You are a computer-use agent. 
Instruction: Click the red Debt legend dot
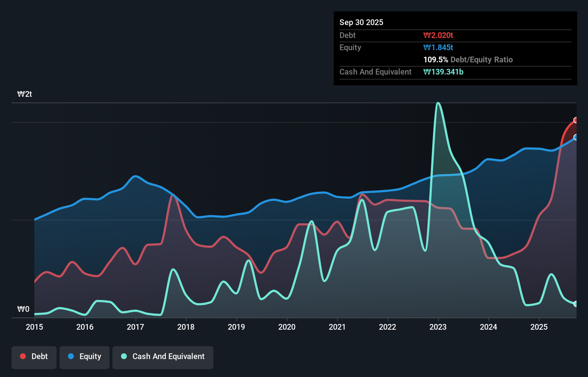pos(23,356)
